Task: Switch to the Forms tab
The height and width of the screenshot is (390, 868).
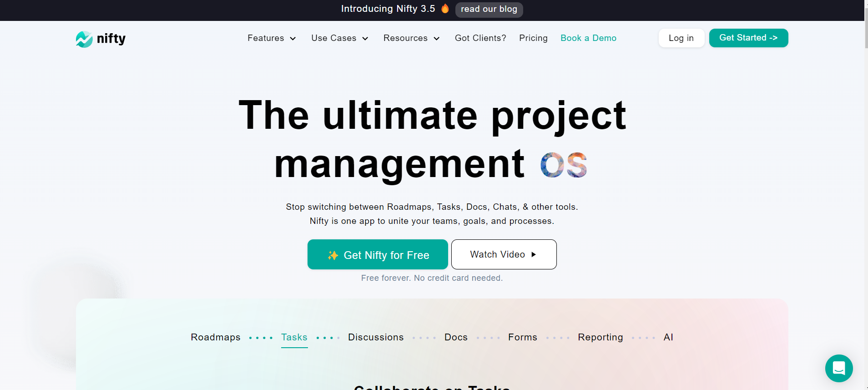Action: click(x=523, y=337)
